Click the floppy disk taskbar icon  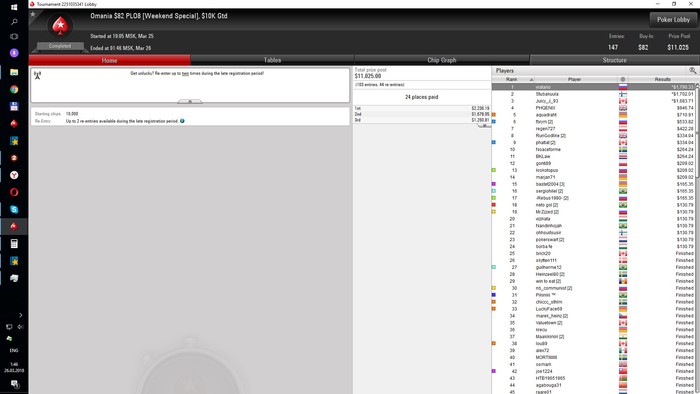(14, 106)
